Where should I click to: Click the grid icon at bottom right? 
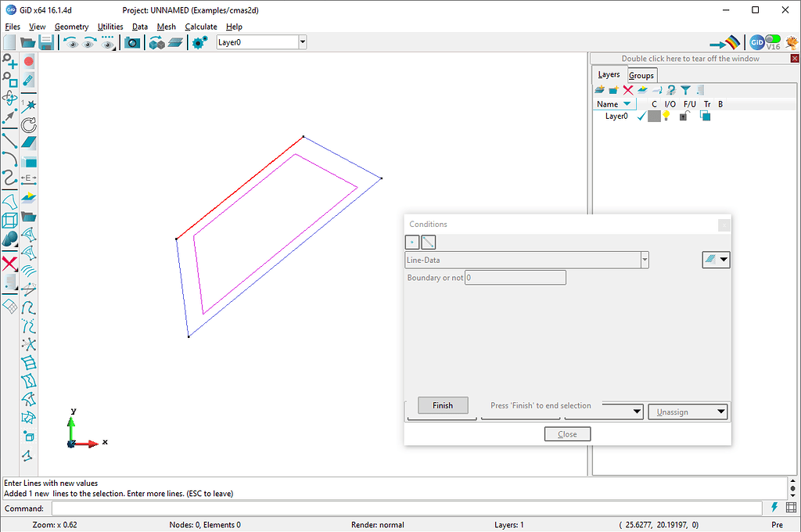point(792,508)
